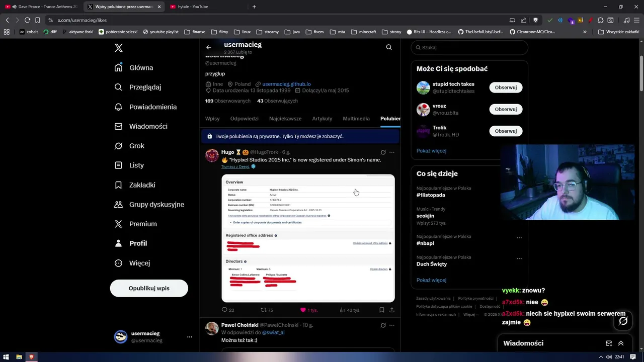Open Grupy dyskusyjne in the sidebar
This screenshot has height=362, width=644.
point(149,205)
